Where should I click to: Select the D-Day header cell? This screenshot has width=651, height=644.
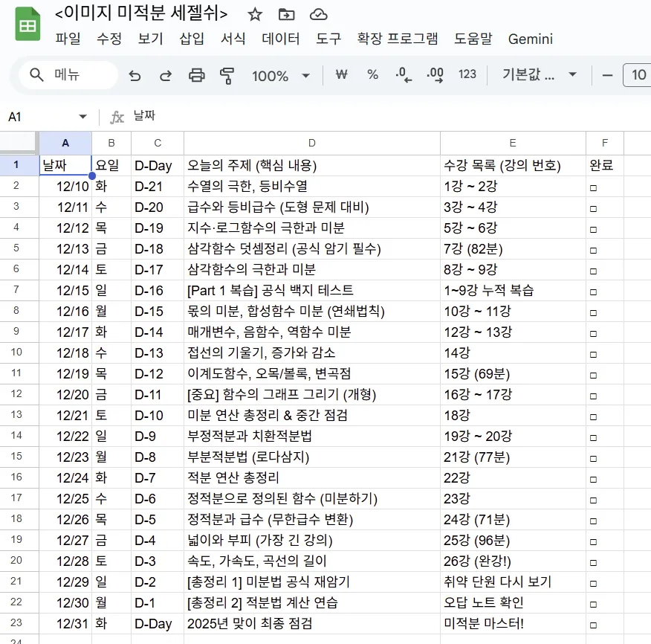158,165
